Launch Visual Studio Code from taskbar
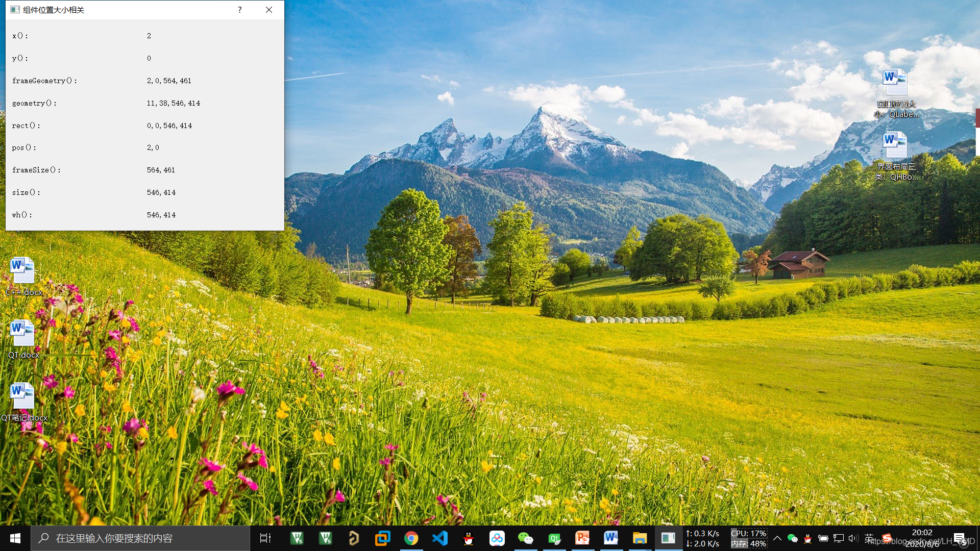Viewport: 980px width, 551px height. coord(440,538)
